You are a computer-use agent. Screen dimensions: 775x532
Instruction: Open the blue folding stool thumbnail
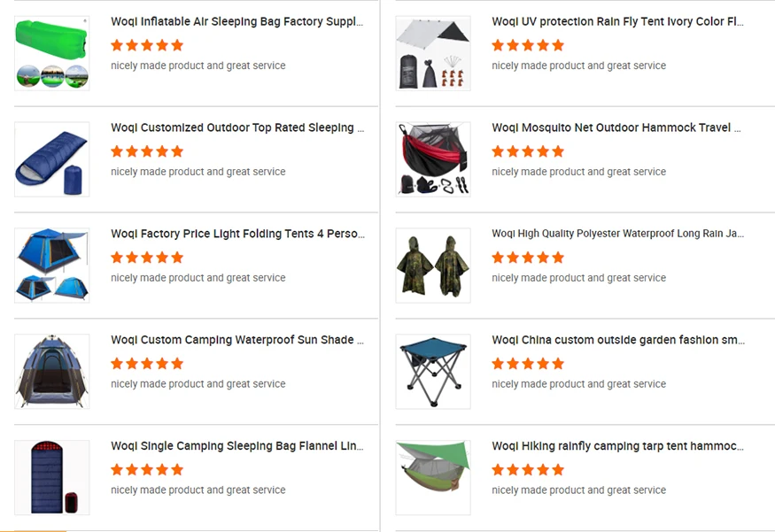[x=433, y=372]
